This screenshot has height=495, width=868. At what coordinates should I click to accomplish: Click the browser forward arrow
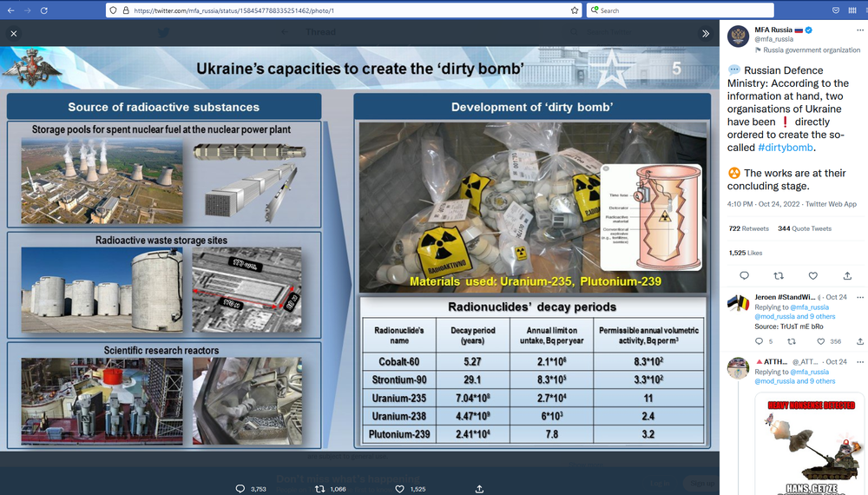[27, 10]
